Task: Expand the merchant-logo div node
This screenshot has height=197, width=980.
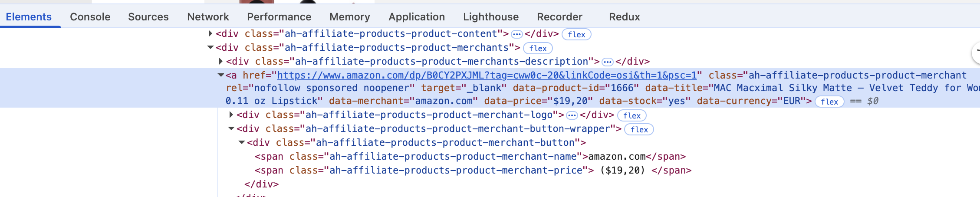Action: coord(231,115)
